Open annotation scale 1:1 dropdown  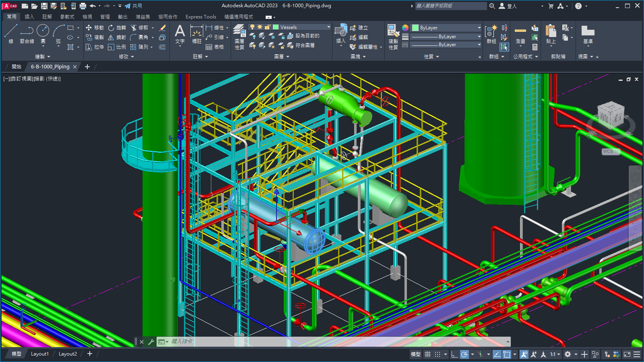click(x=555, y=354)
